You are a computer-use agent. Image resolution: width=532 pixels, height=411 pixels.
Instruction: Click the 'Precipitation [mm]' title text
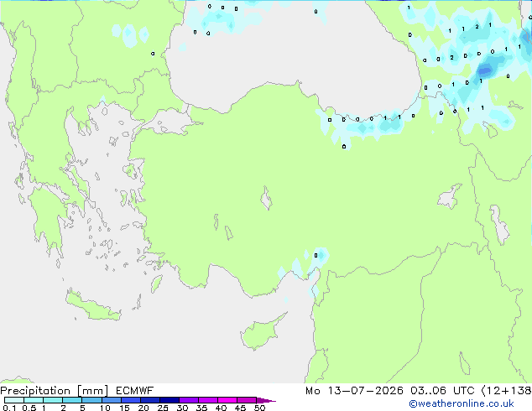[55, 391]
